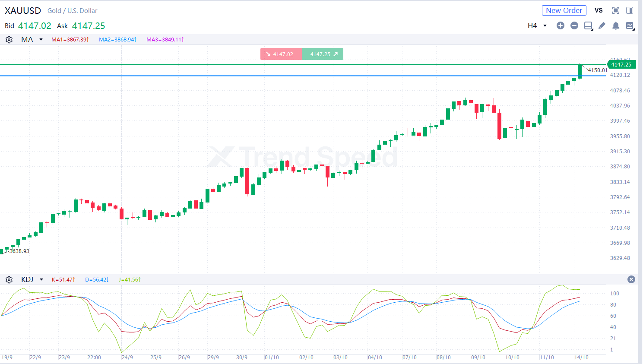643x364 pixels.
Task: Click the New Order button
Action: (x=564, y=10)
